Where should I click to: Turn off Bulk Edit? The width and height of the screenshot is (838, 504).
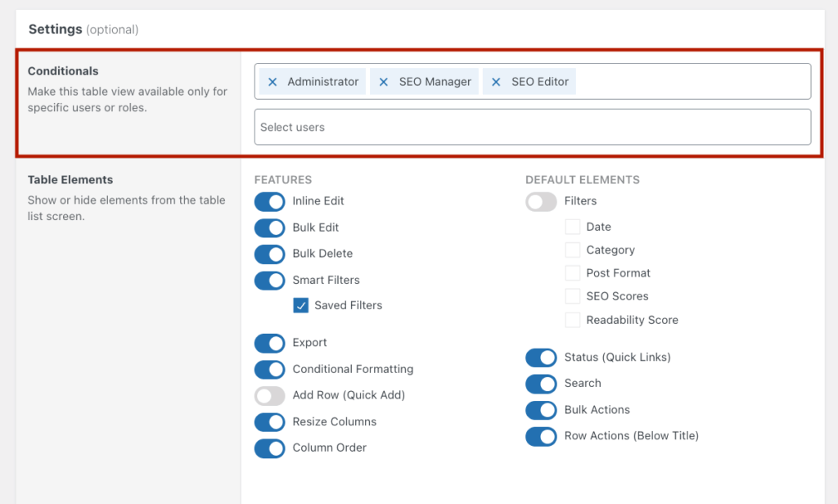pyautogui.click(x=269, y=227)
